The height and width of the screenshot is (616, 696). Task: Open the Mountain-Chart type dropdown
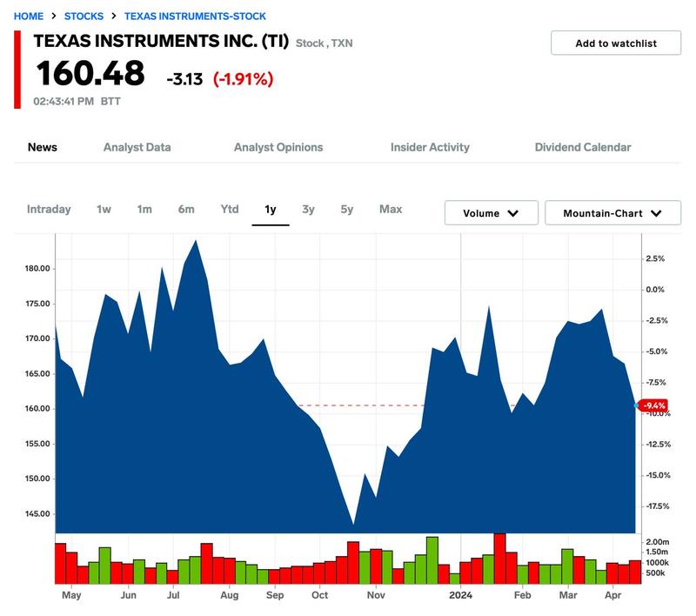pyautogui.click(x=612, y=213)
